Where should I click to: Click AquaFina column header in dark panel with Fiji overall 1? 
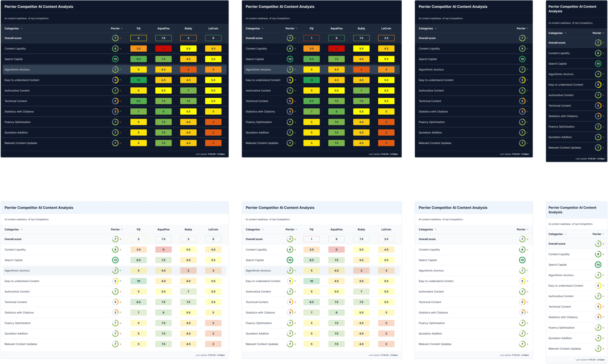click(337, 29)
